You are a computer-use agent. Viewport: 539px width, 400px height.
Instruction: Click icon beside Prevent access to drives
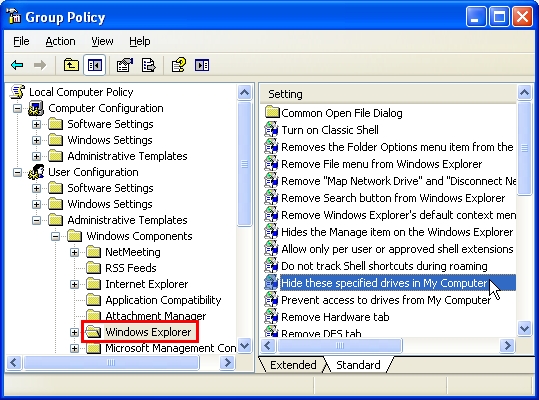pos(271,300)
